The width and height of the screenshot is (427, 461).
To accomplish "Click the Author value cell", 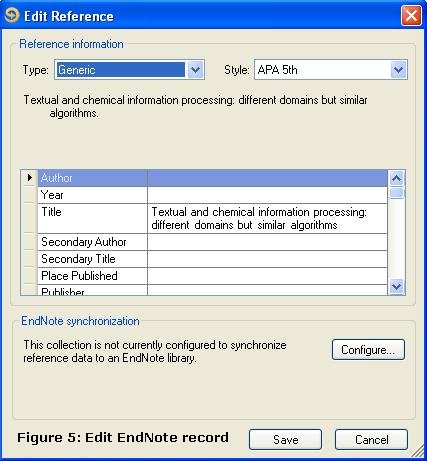I will (x=267, y=178).
